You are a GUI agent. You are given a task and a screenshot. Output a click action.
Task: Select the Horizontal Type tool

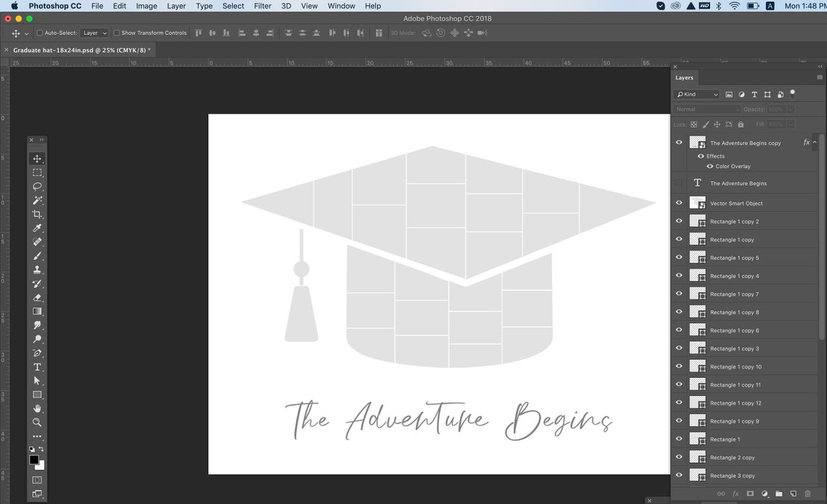coord(37,367)
